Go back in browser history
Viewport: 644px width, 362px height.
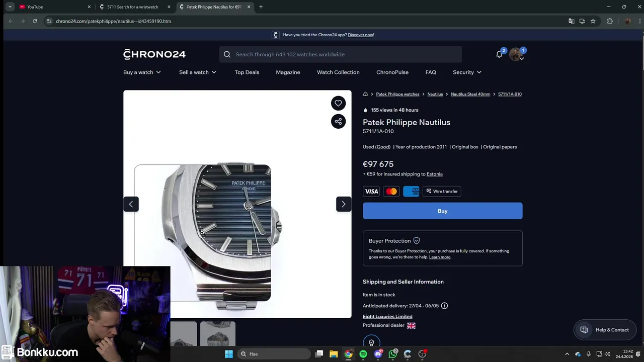pos(11,21)
